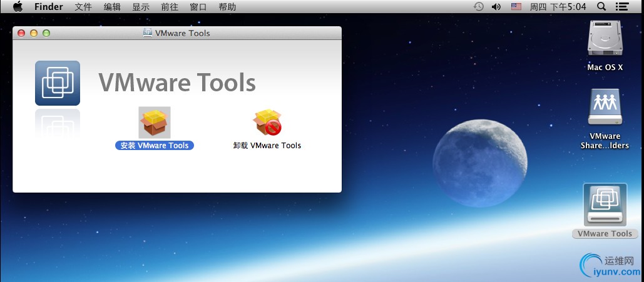Open the Notification Center list icon
Screen dimensions: 644x282
[x=622, y=7]
